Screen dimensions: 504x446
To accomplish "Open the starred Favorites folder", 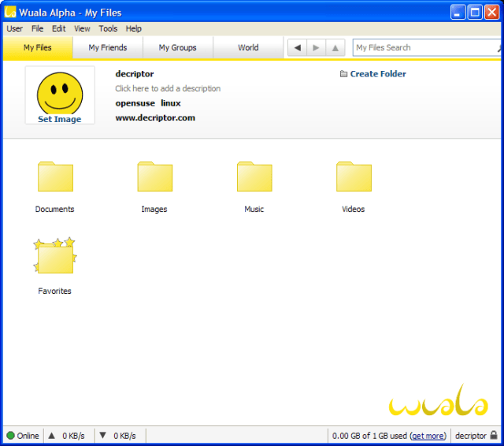I will 55,256.
